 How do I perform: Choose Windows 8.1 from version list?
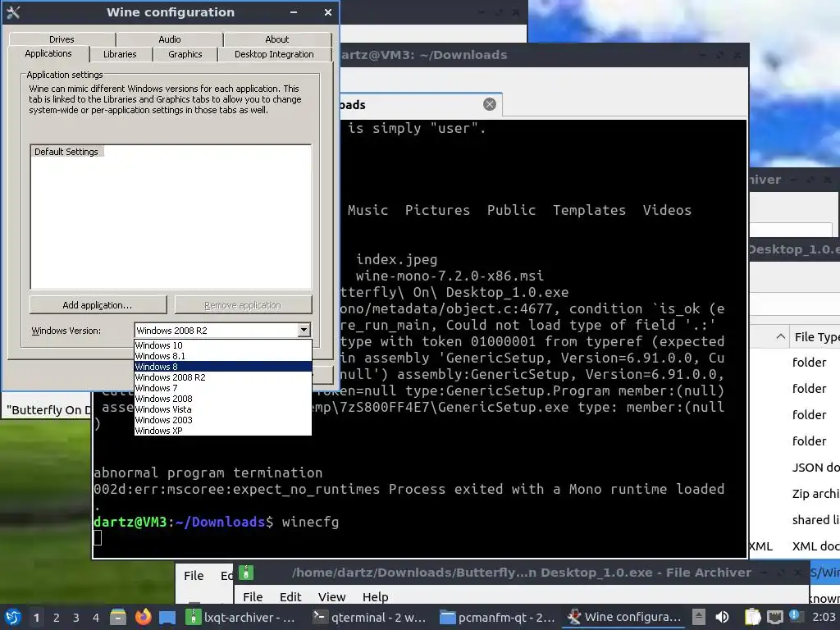point(223,356)
